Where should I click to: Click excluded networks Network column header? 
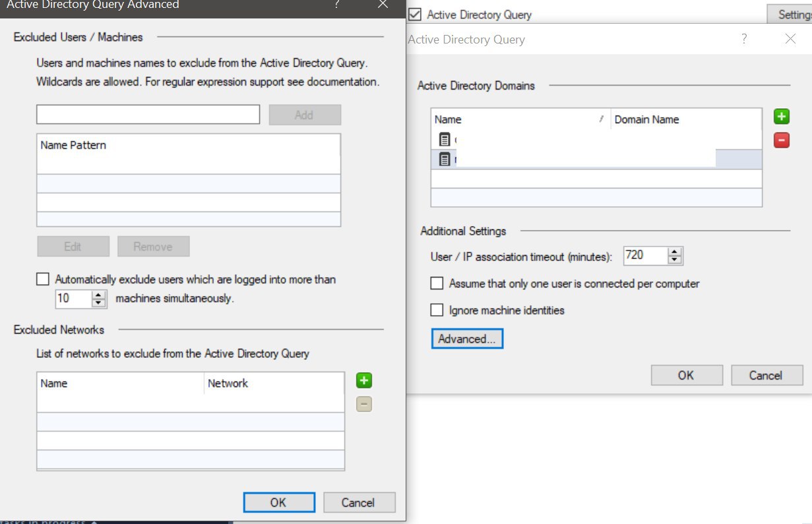274,383
